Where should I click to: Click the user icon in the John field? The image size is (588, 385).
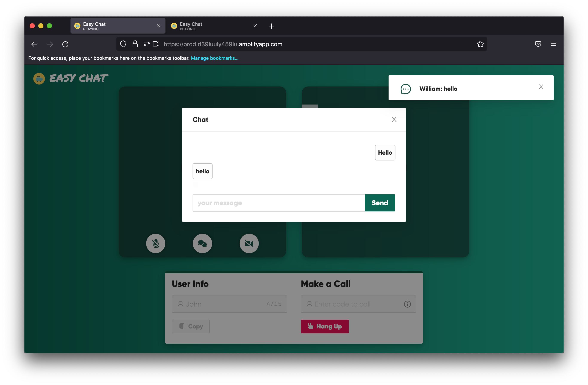[x=181, y=304]
